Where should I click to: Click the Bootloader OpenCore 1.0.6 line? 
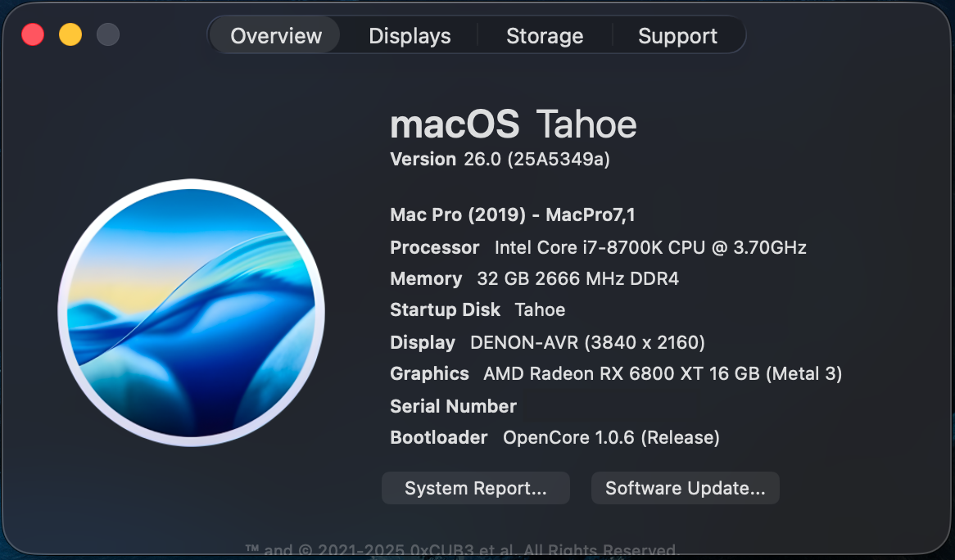[x=554, y=438]
